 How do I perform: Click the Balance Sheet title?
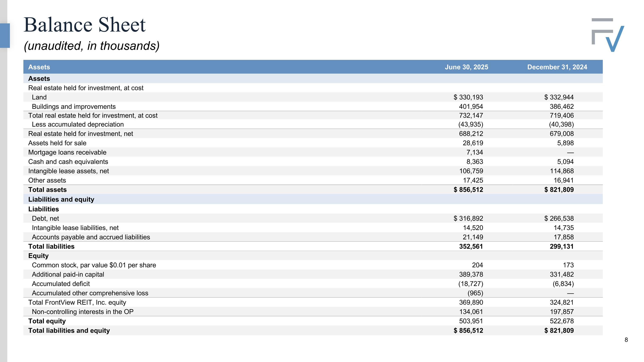tap(85, 25)
